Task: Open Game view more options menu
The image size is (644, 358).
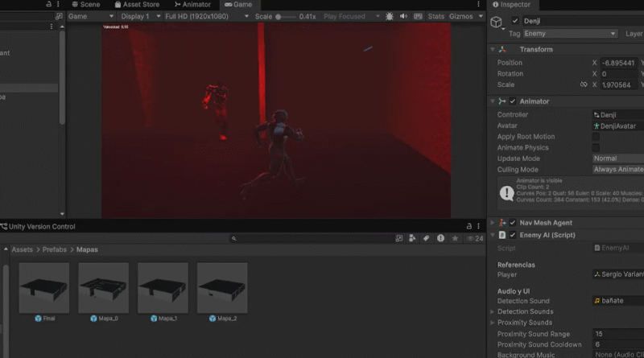Action: 478,4
